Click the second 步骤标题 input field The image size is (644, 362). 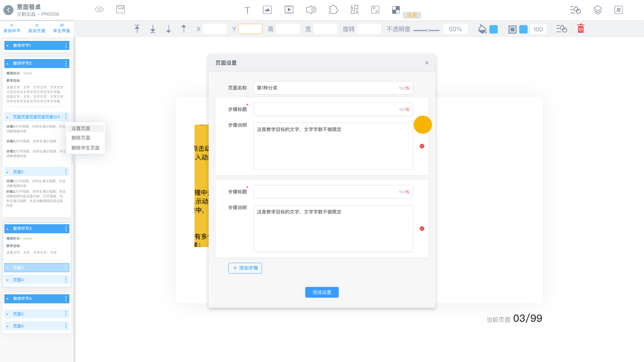click(333, 192)
